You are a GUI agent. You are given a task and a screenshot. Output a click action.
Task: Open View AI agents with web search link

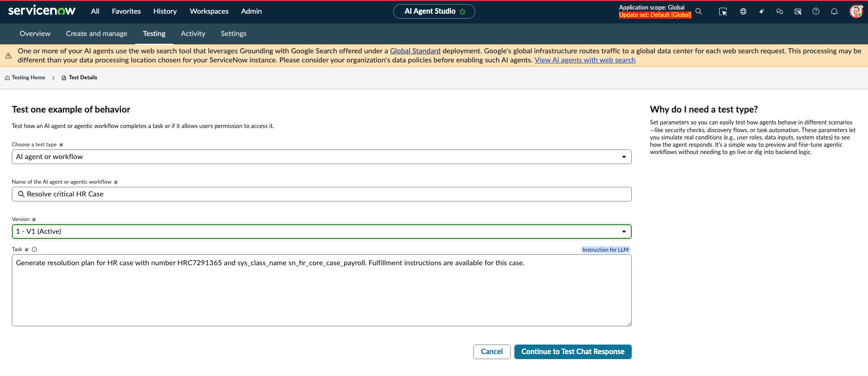pyautogui.click(x=585, y=60)
